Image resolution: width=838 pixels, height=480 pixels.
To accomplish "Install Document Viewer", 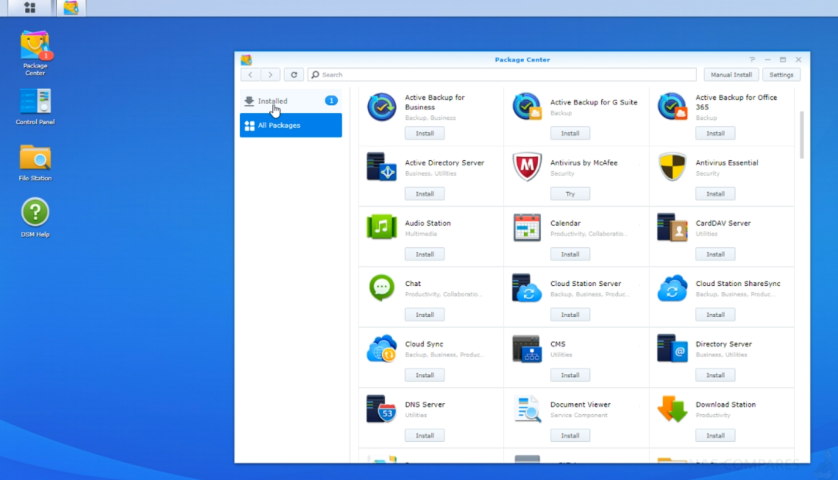I will pyautogui.click(x=570, y=435).
